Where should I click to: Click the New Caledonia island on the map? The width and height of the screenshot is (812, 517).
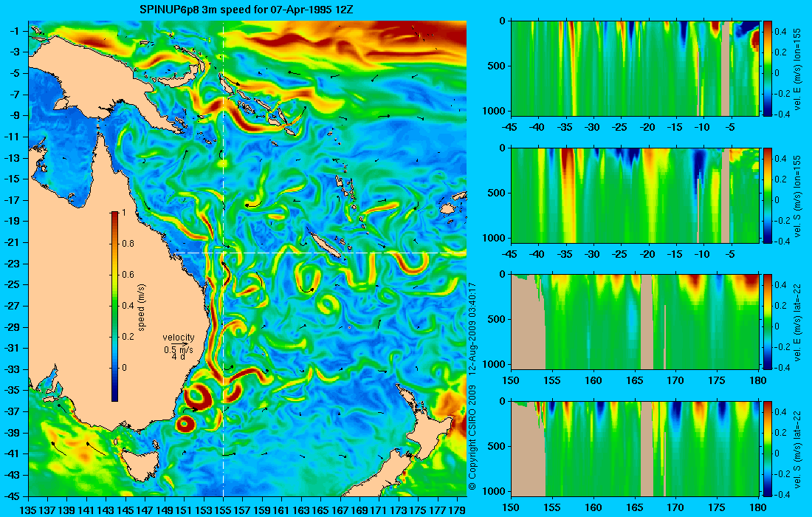coord(326,244)
